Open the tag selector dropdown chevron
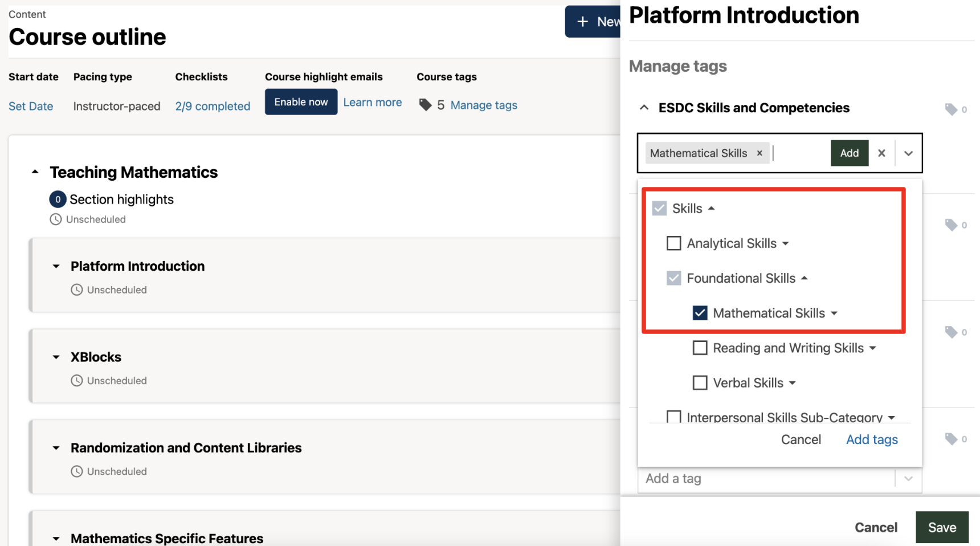The image size is (980, 546). click(x=908, y=153)
